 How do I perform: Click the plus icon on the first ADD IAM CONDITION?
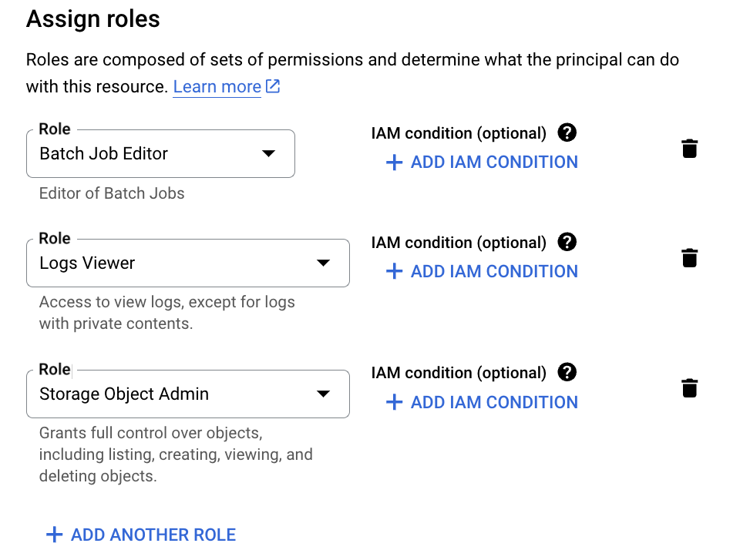394,162
